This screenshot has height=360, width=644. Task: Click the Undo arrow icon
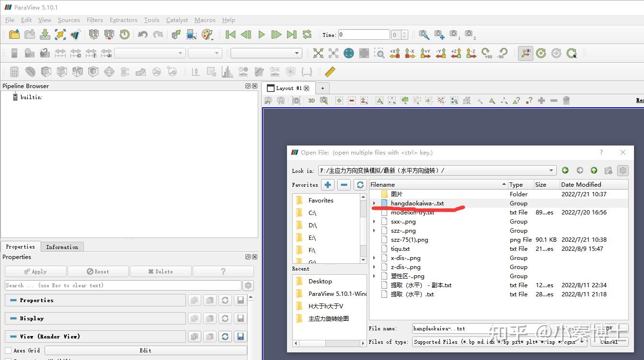pyautogui.click(x=142, y=34)
